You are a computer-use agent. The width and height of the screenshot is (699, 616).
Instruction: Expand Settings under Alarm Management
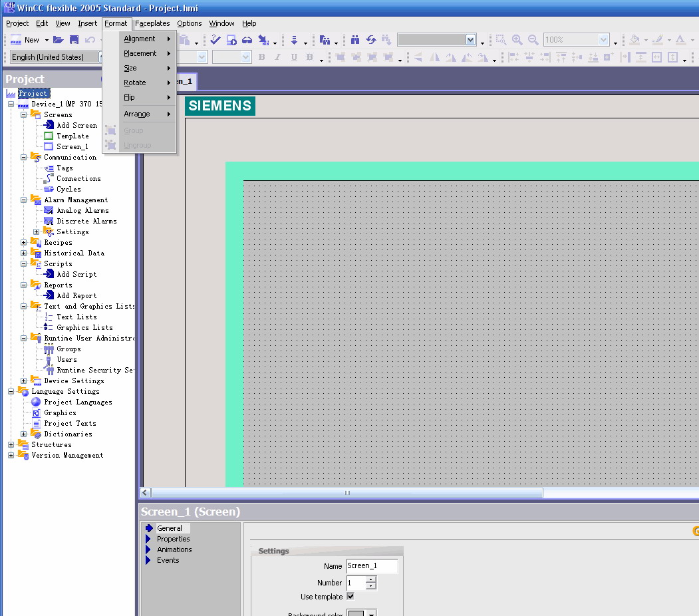(37, 231)
